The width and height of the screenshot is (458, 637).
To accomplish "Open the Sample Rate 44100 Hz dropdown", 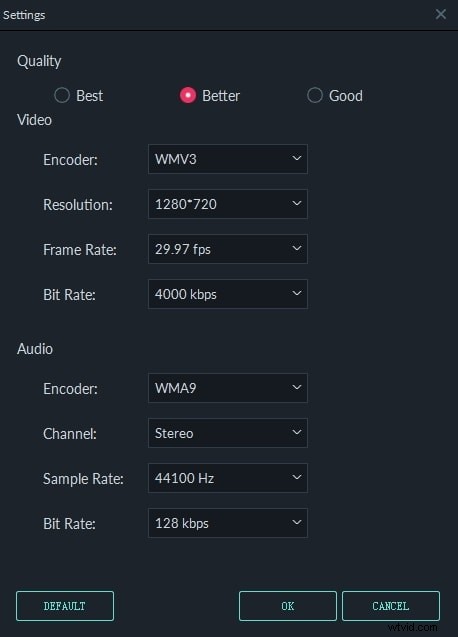I will (x=228, y=478).
